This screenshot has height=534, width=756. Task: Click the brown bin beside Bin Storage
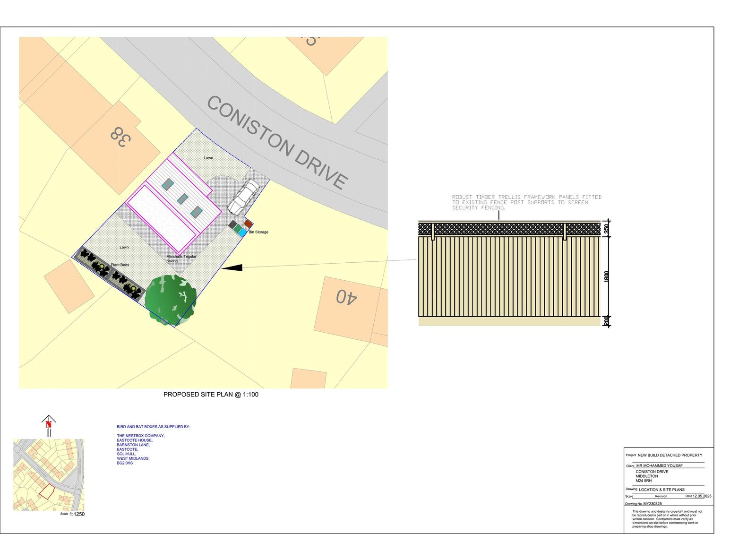click(x=248, y=224)
